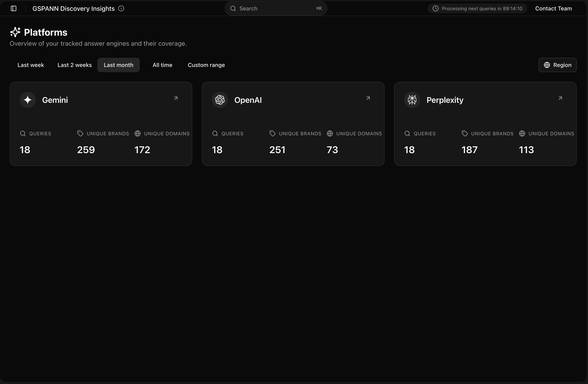Click the Perplexity unique domains globe icon
This screenshot has width=588, height=384.
coord(522,133)
